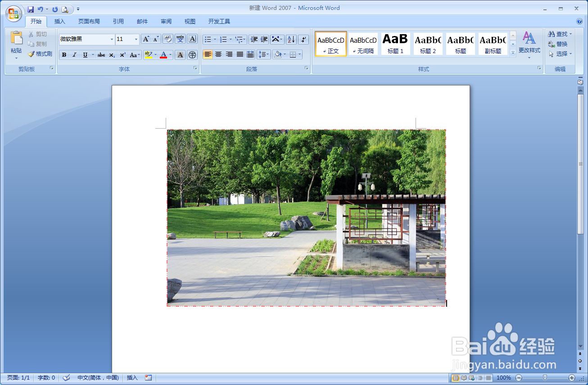
Task: Apply Character Shading to text
Action: tap(180, 55)
